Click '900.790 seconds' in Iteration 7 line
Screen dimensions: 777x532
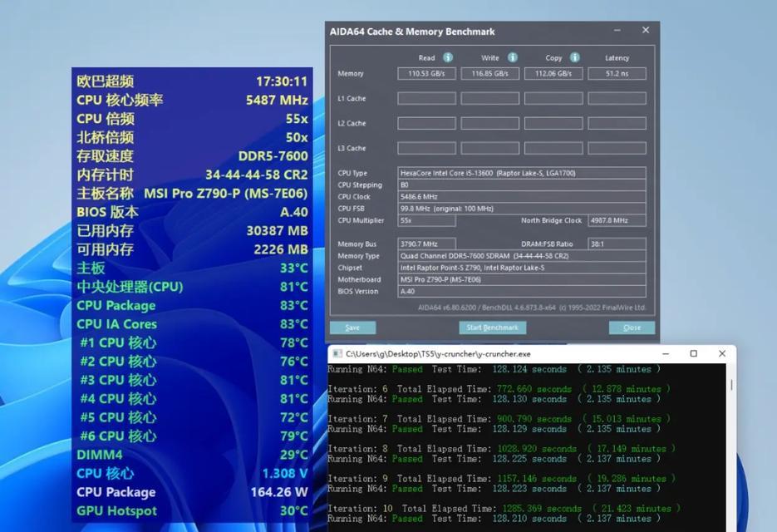click(x=534, y=419)
